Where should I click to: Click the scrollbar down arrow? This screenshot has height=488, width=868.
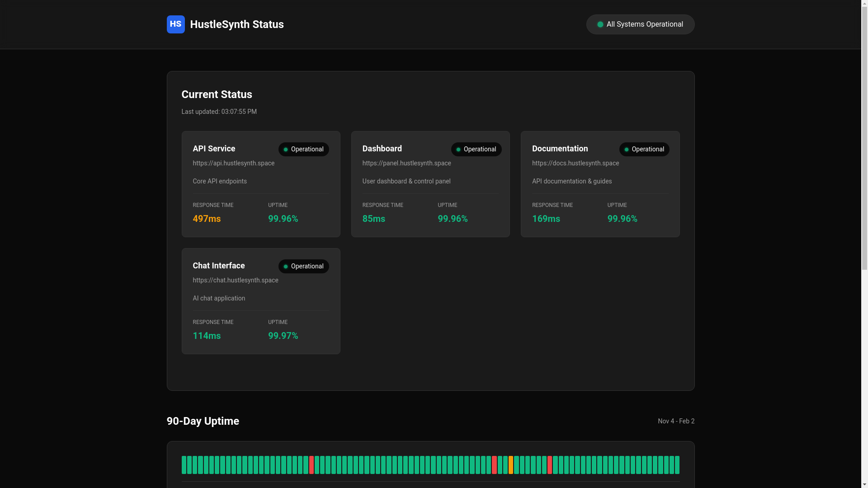pyautogui.click(x=864, y=484)
